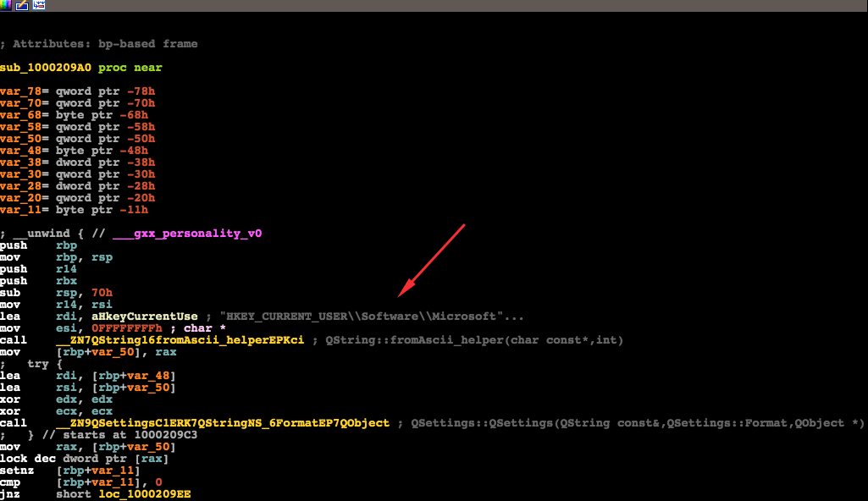Click the 'proc near' keyword
Screen dimensions: 868x501
[x=130, y=68]
